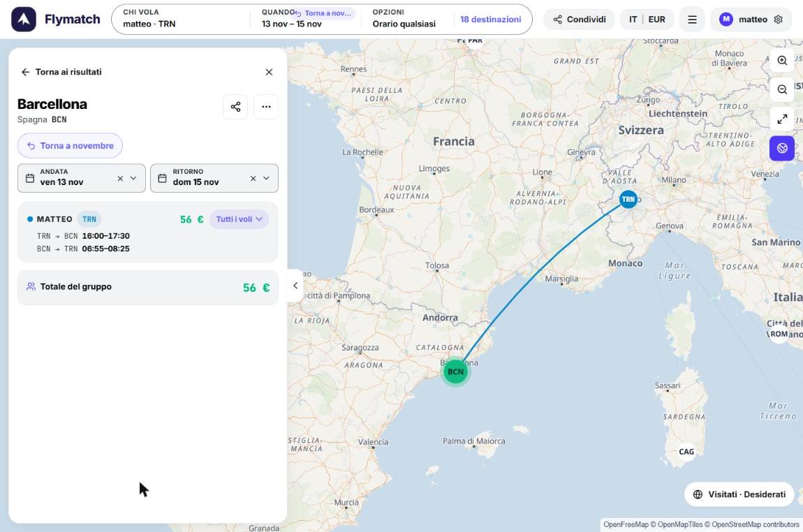
Task: Zoom in on the map
Action: pyautogui.click(x=782, y=61)
